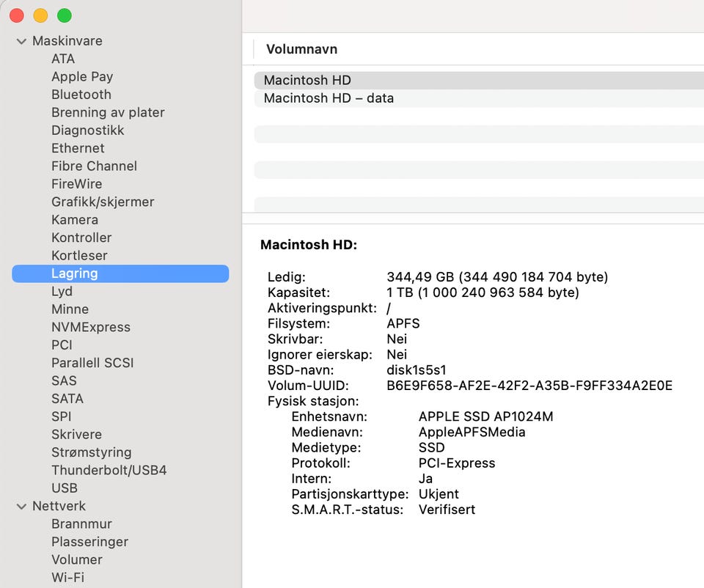Open Parallell SCSI entry
This screenshot has width=704, height=588.
point(92,363)
